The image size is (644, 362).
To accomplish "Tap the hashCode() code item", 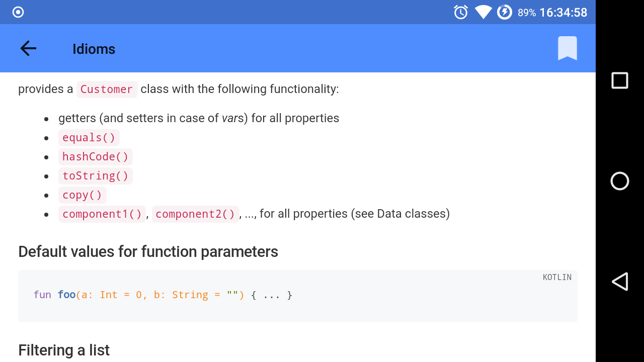I will 96,157.
